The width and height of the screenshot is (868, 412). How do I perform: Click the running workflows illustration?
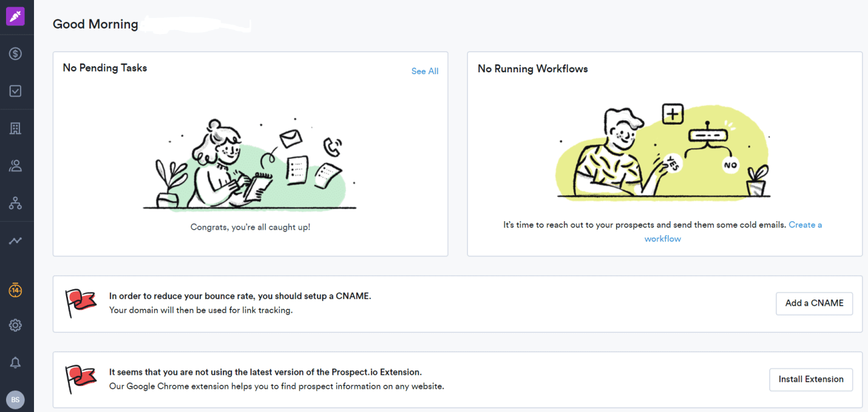tap(664, 151)
